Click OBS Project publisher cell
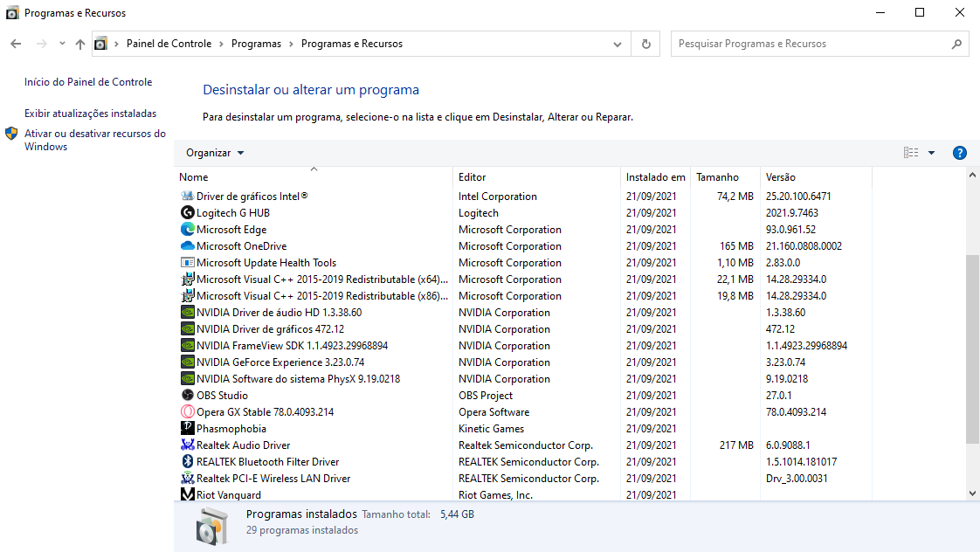This screenshot has width=980, height=552. (486, 395)
